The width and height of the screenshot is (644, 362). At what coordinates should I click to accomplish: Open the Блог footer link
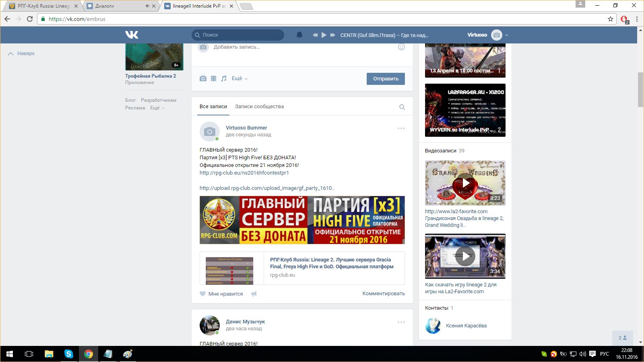(x=130, y=100)
